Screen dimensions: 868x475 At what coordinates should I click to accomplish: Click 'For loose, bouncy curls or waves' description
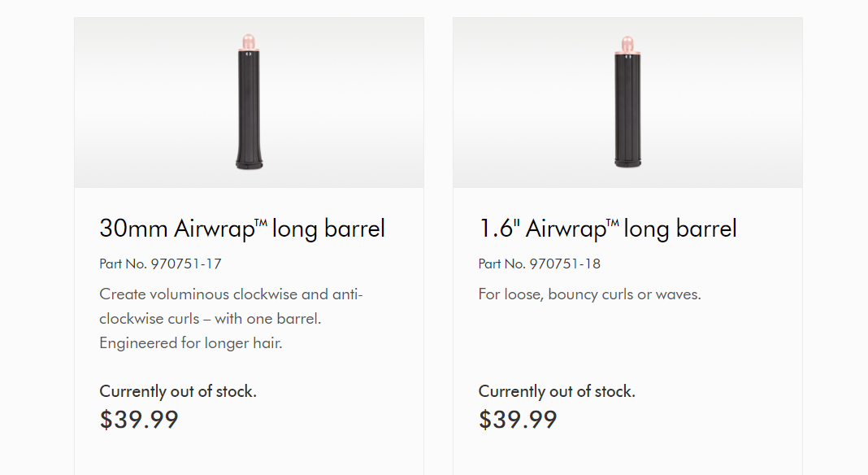(589, 294)
